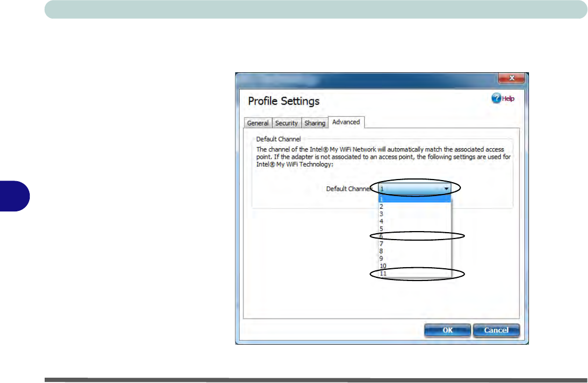Switch to the General tab
The height and width of the screenshot is (383, 588).
[x=258, y=123]
